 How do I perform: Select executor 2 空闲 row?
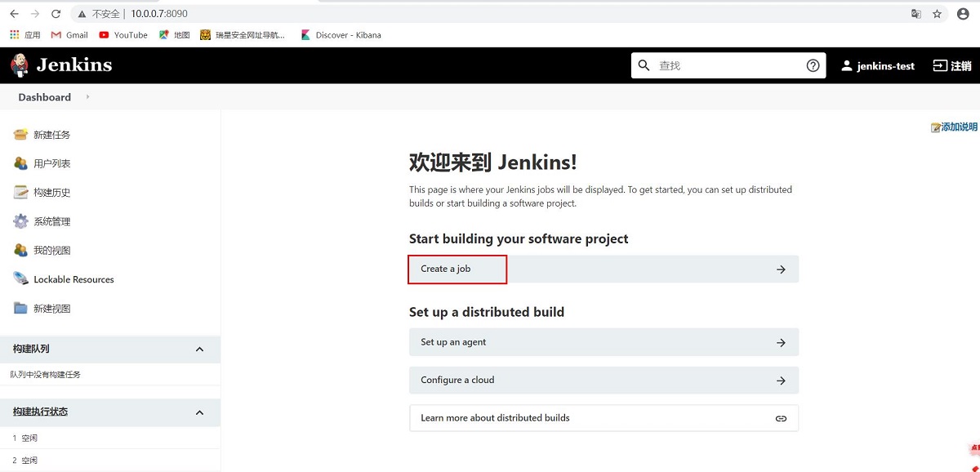coord(110,461)
